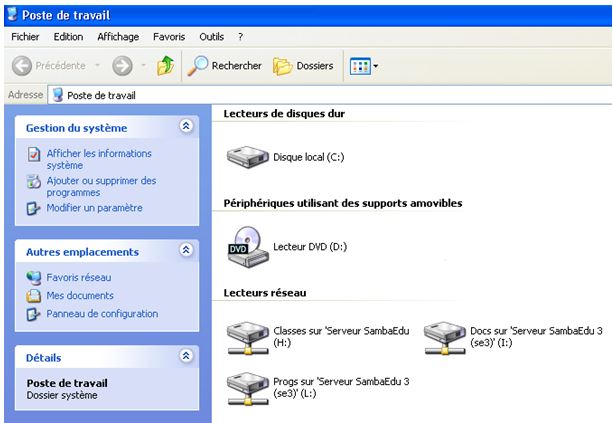Select the Lecteur DVD (D:) icon
613x423 pixels.
[248, 247]
